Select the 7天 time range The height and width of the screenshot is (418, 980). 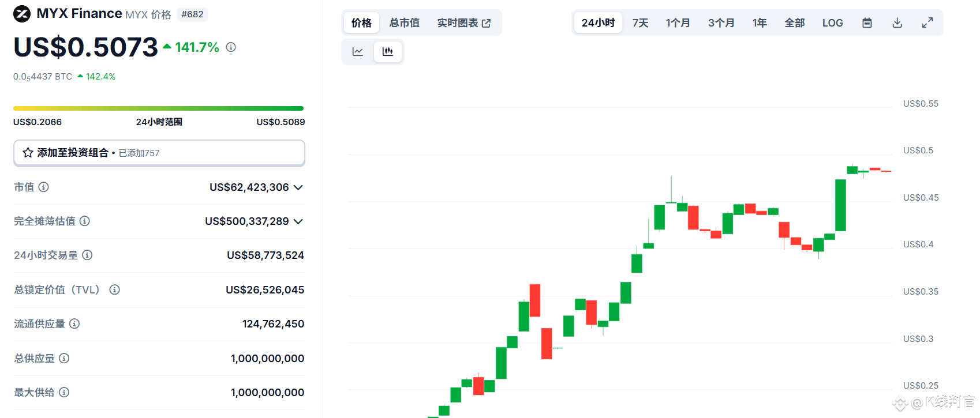point(641,23)
